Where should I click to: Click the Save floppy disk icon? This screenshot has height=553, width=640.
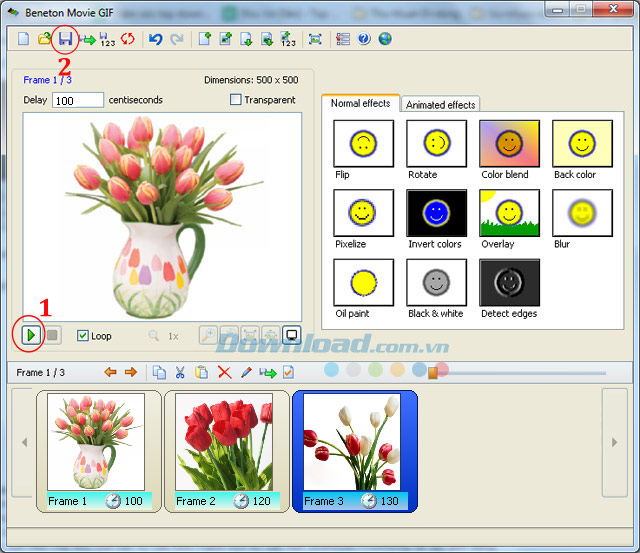[x=65, y=39]
